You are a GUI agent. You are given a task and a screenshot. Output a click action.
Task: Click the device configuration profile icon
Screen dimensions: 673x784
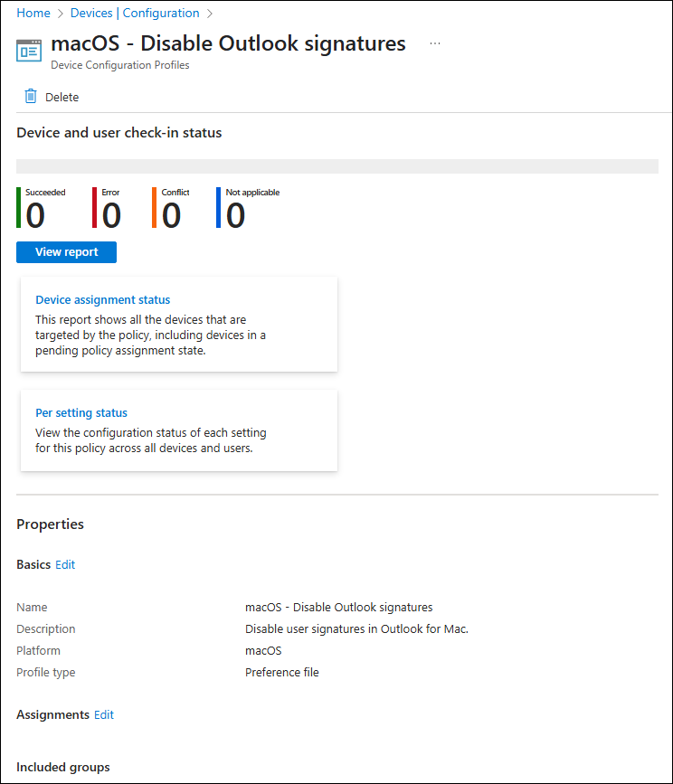click(29, 51)
